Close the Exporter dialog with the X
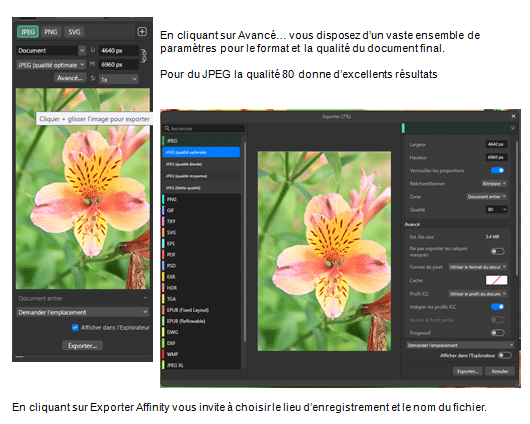 coord(513,116)
